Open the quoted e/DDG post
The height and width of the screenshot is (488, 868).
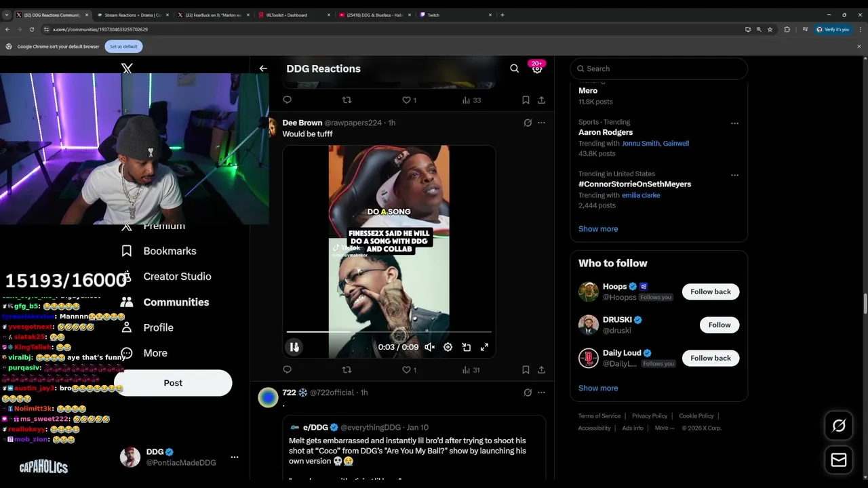414,447
